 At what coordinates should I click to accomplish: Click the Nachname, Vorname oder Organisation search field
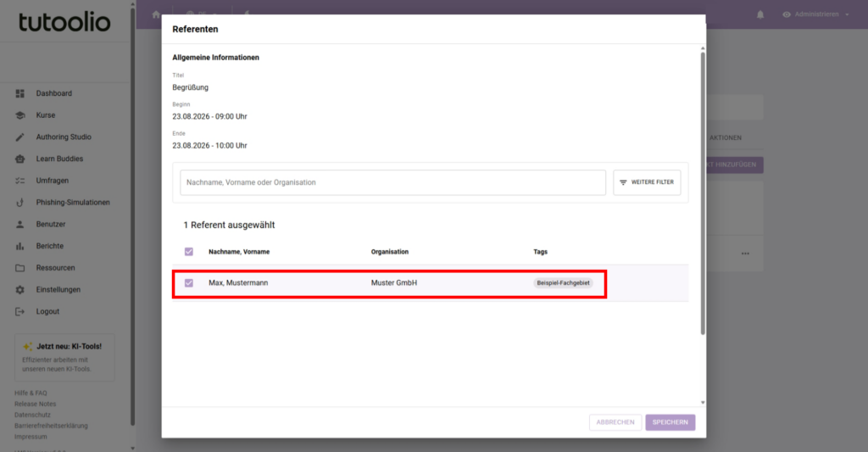click(392, 182)
